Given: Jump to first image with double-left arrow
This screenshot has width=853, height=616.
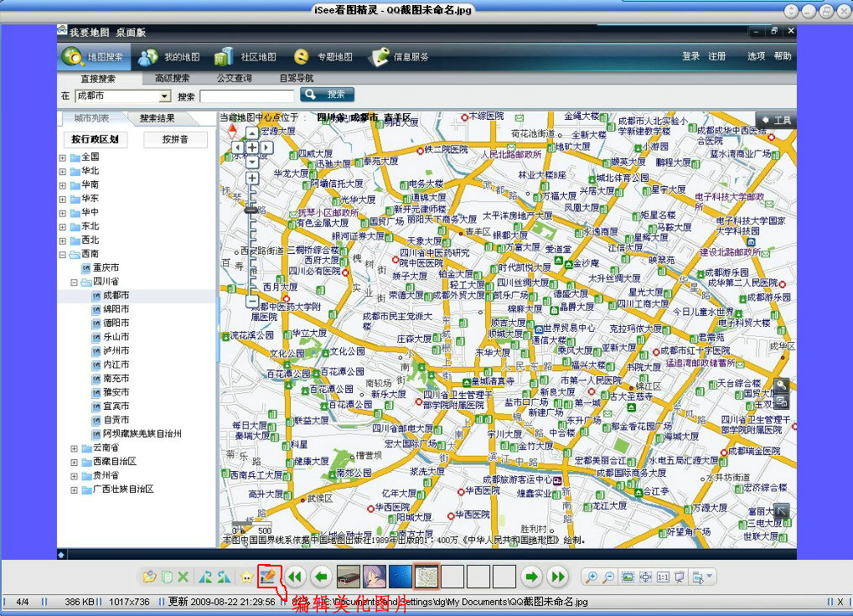Looking at the screenshot, I should (x=296, y=577).
